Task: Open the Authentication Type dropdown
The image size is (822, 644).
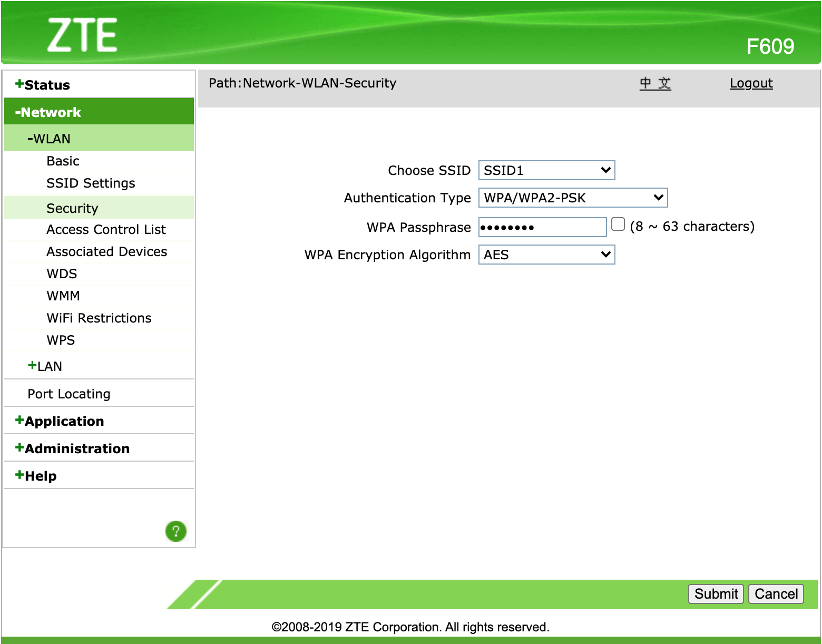Action: tap(573, 198)
